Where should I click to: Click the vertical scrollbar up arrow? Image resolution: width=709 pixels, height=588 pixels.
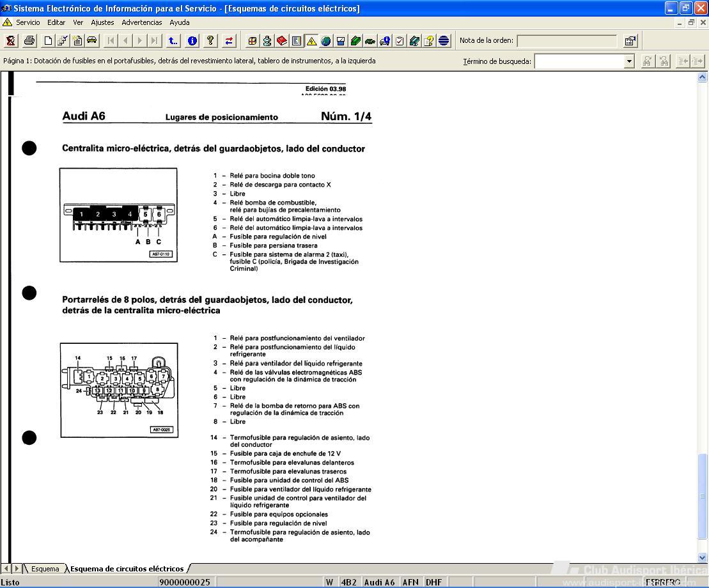click(x=702, y=77)
